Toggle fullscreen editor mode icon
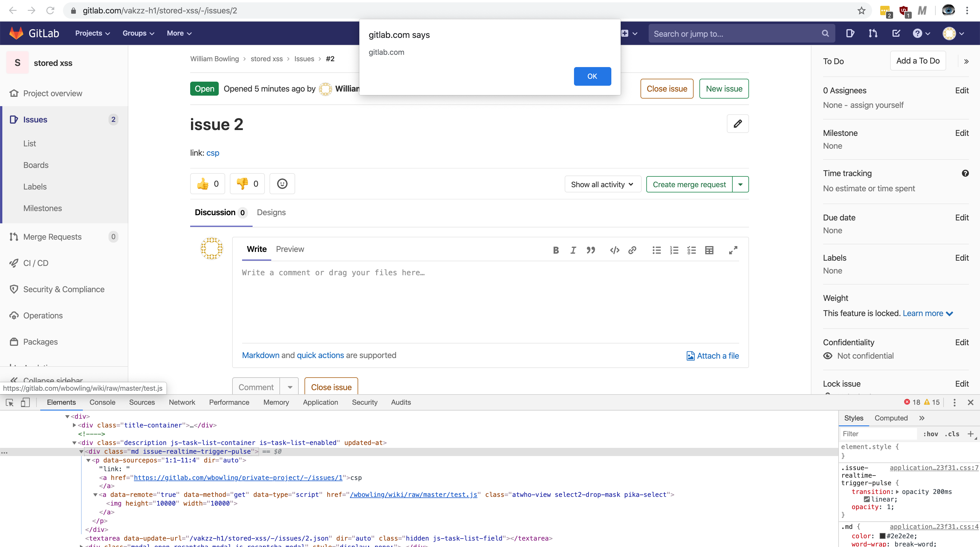980x547 pixels. point(733,250)
